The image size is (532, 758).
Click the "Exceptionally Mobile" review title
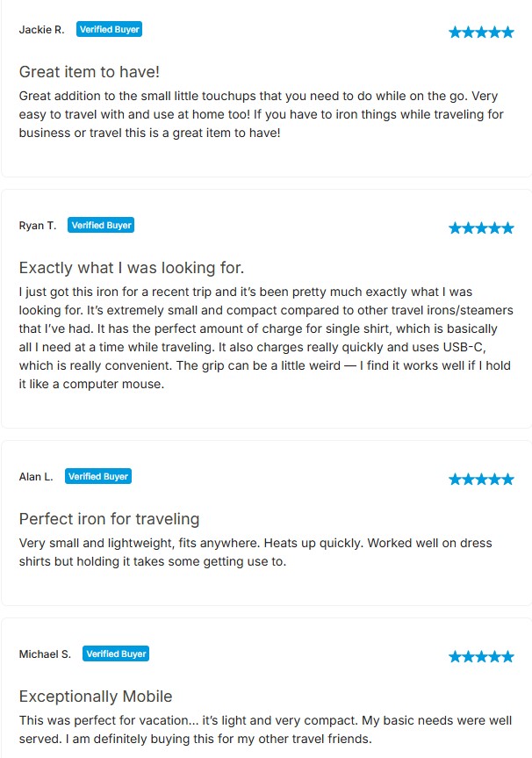pos(96,697)
